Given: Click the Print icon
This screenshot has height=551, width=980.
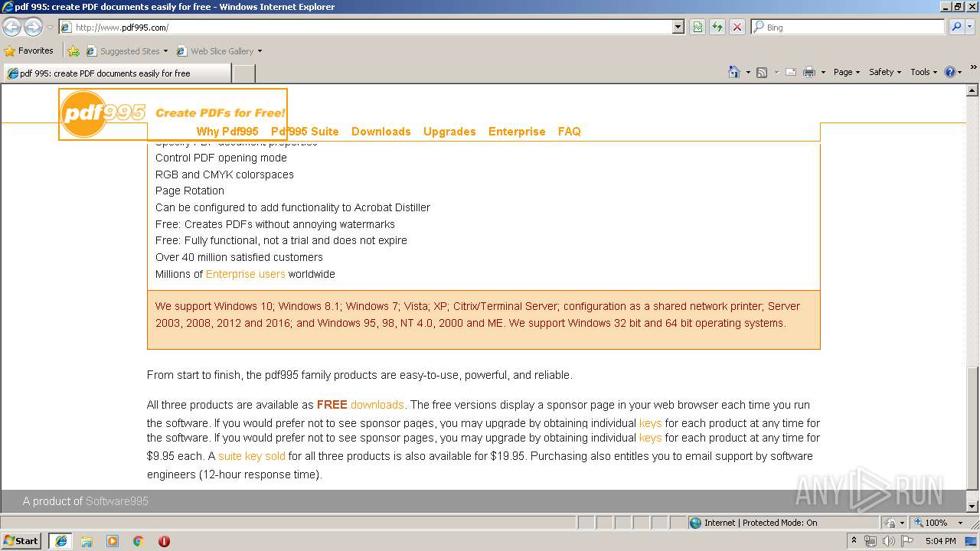Looking at the screenshot, I should [809, 72].
